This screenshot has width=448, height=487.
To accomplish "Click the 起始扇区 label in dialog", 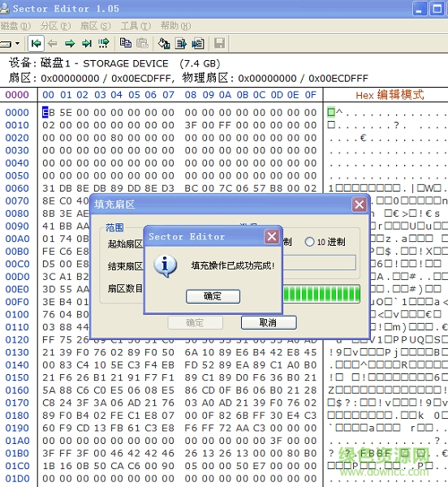I will (125, 243).
